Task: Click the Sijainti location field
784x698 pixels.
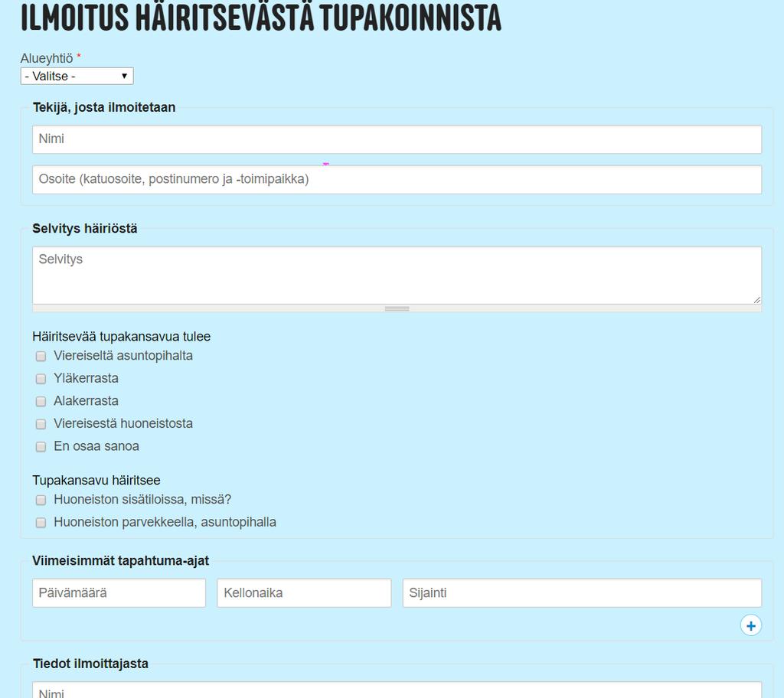Action: click(582, 593)
